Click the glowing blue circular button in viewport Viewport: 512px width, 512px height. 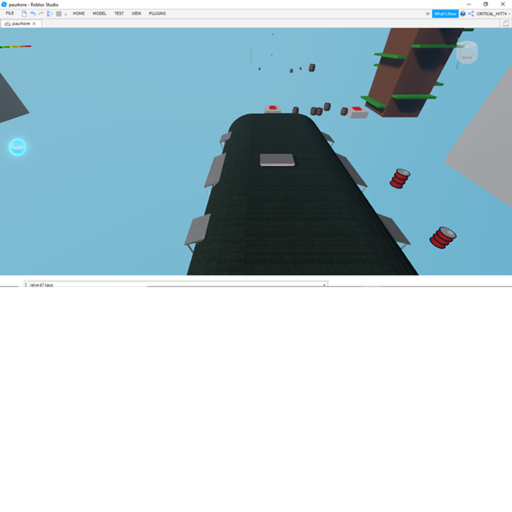pos(17,147)
